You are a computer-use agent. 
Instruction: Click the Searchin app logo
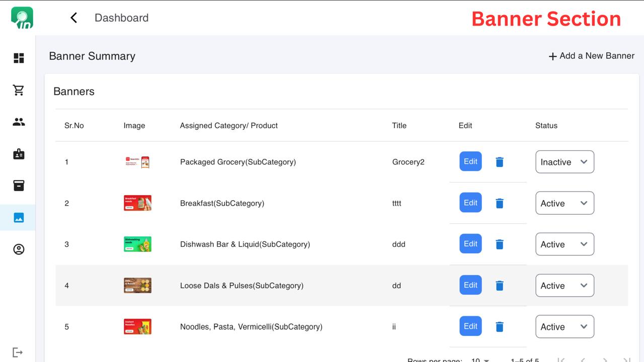point(22,18)
